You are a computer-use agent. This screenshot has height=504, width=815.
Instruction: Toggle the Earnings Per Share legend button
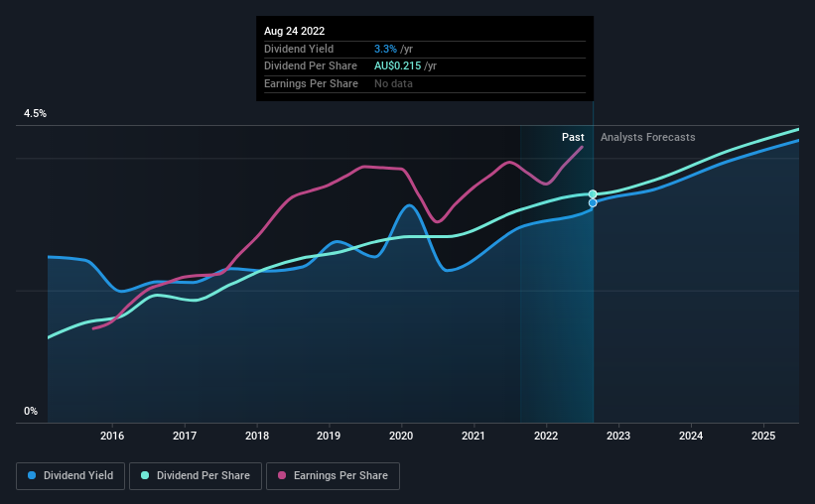pyautogui.click(x=333, y=476)
